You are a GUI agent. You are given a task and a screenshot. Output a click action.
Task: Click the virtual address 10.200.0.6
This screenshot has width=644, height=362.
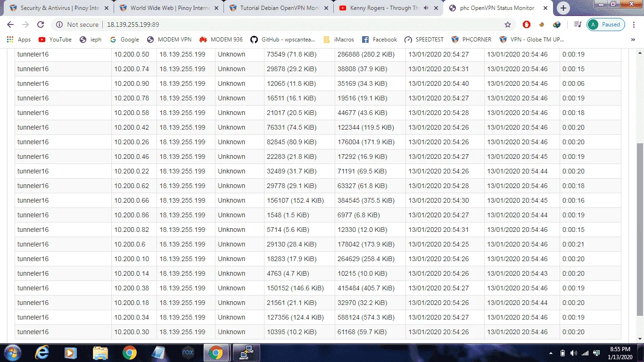coord(130,244)
